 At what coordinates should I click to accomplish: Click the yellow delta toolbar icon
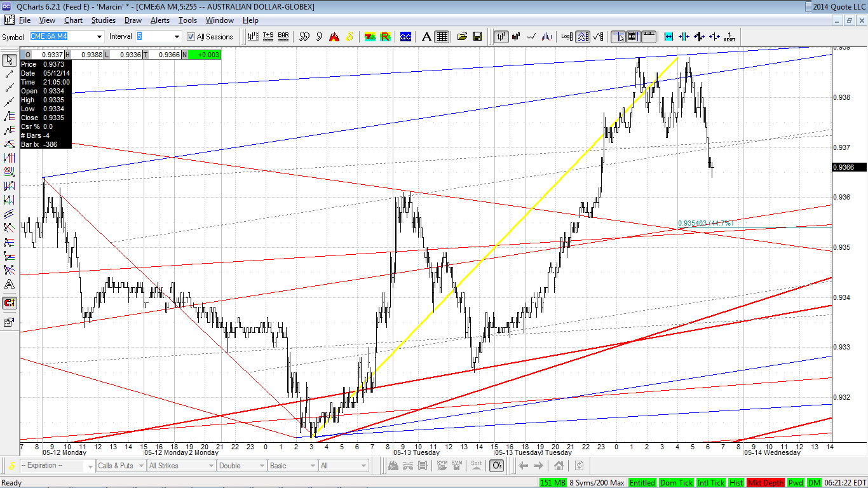point(349,37)
